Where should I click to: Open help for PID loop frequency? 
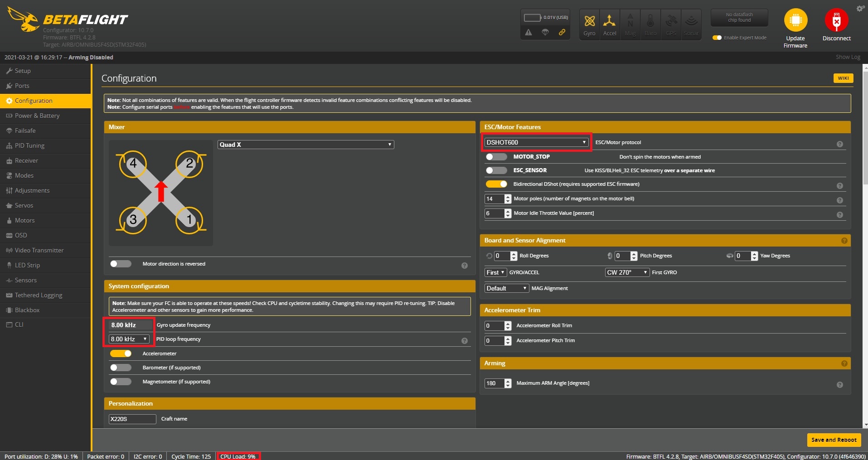coord(465,341)
